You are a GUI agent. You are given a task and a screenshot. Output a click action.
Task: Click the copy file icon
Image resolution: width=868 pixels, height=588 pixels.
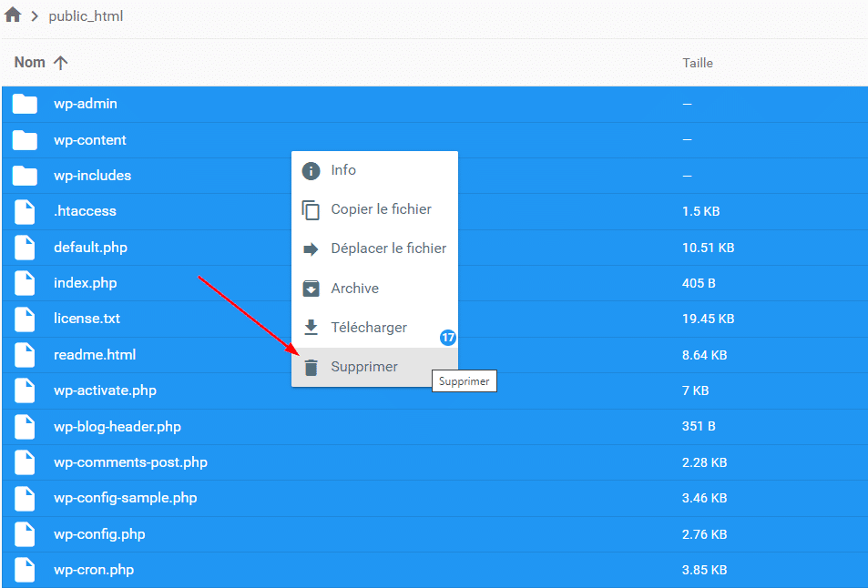coord(311,210)
